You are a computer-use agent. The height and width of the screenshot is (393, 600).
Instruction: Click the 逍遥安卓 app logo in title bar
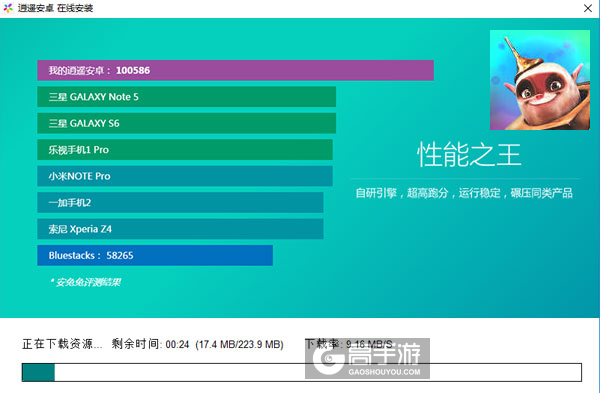click(8, 8)
